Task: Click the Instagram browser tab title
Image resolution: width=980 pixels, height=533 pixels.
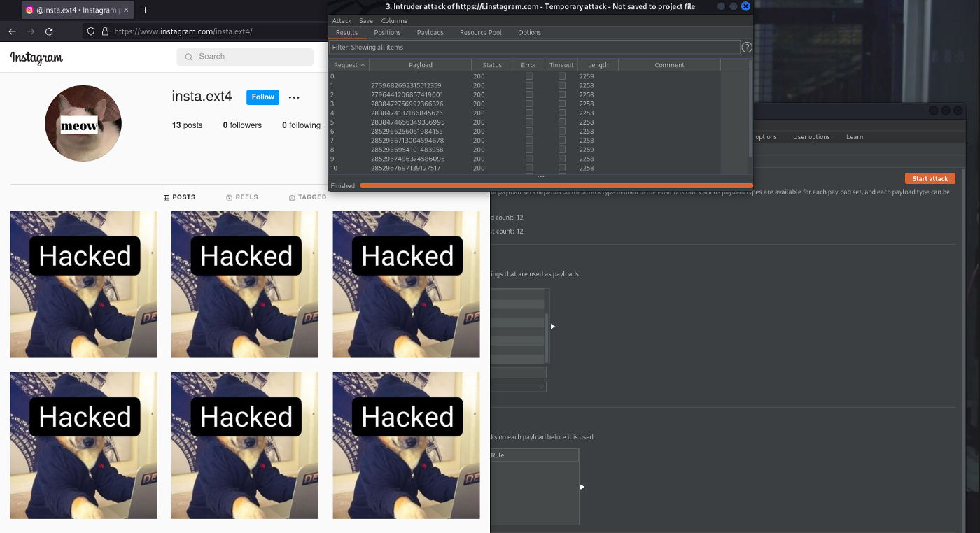Action: [77, 10]
